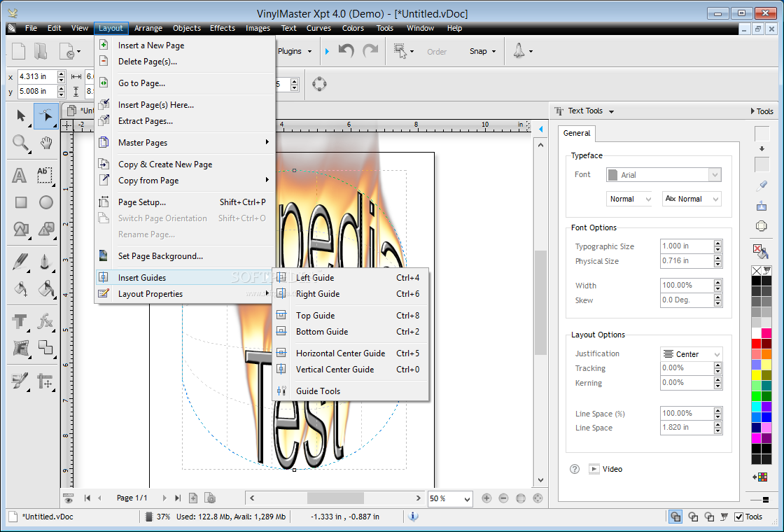The image size is (784, 532).
Task: Toggle the no-fill swatch icon in palette
Action: [x=757, y=271]
